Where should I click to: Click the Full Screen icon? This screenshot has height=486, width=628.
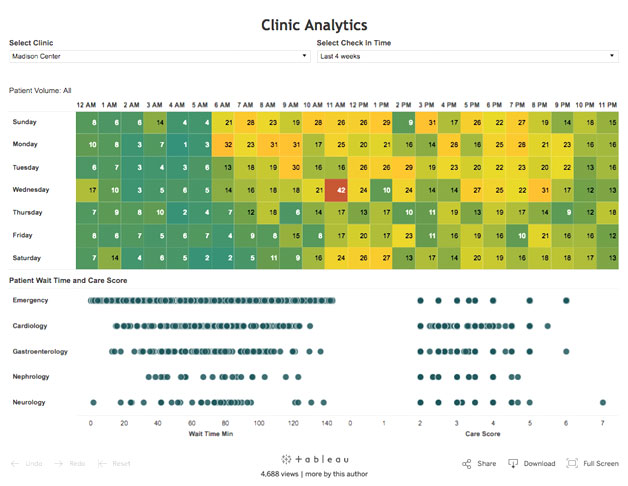572,464
